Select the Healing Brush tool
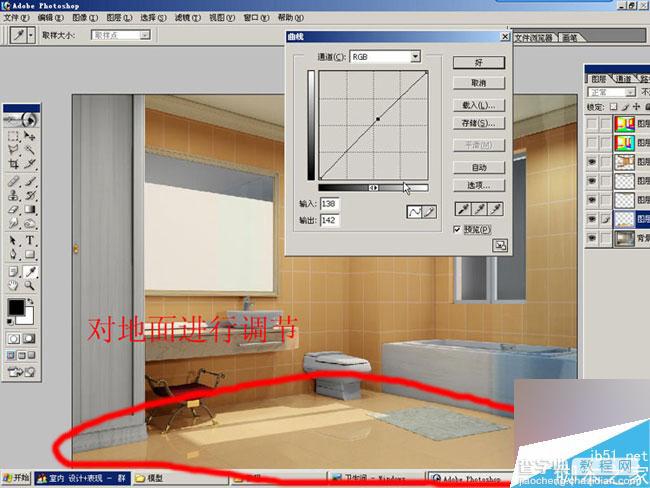Screen dimensions: 650x488 13,181
